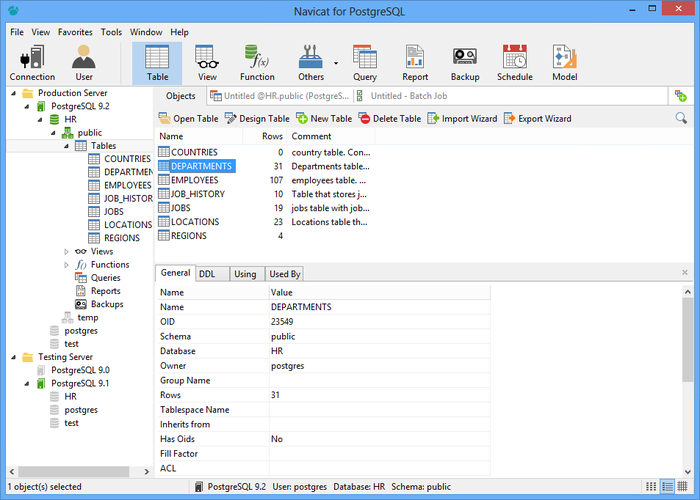This screenshot has height=500, width=700.
Task: Switch to the DDL tab
Action: pyautogui.click(x=212, y=274)
